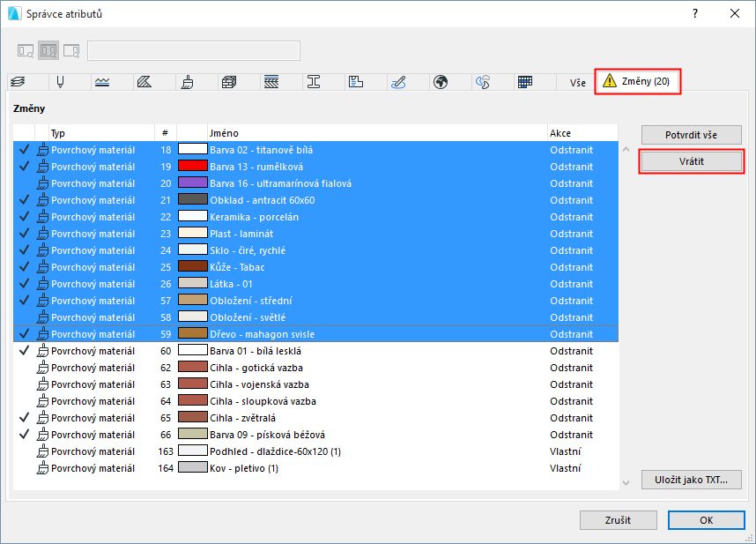Open help with the question mark
The height and width of the screenshot is (544, 756).
click(x=695, y=13)
